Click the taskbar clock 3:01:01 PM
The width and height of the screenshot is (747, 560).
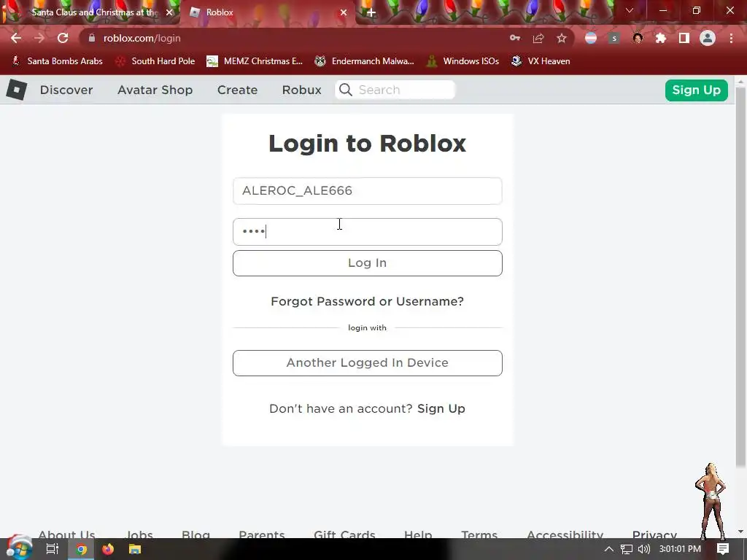(x=680, y=549)
